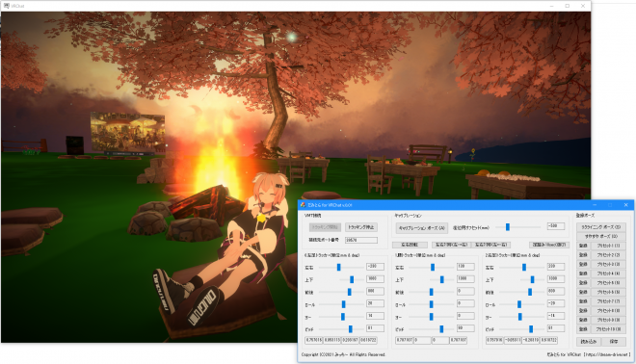Click the キャリブレーション ポーズ (A) button

pos(422,228)
